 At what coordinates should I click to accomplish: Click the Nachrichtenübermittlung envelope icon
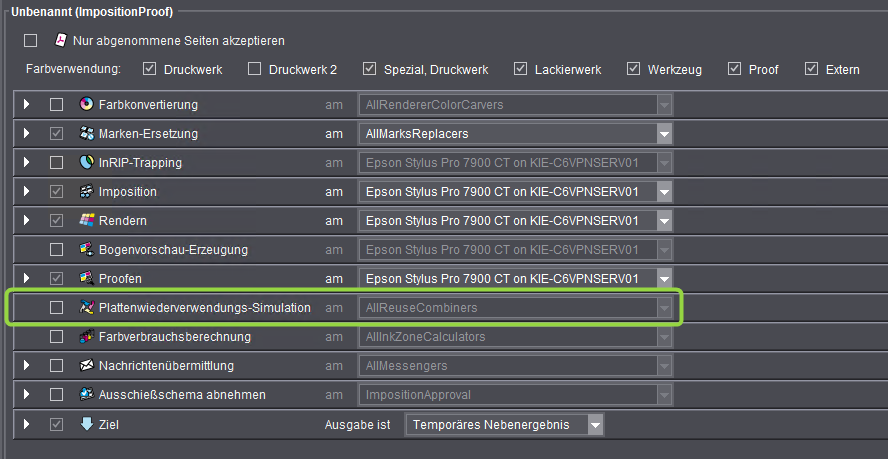(x=86, y=366)
